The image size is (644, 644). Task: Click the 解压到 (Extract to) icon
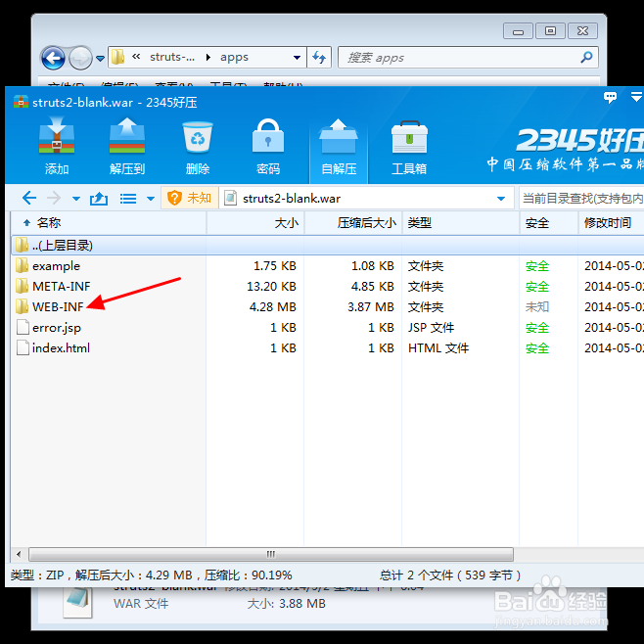(x=127, y=147)
